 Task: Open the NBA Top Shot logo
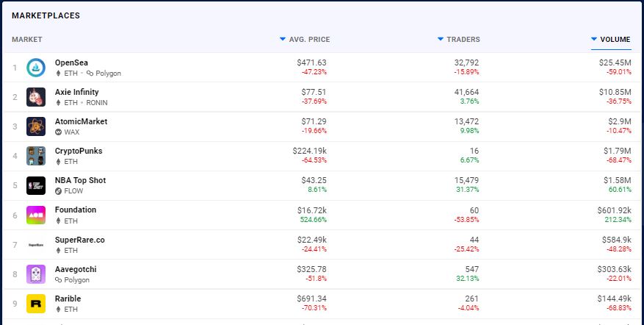click(x=36, y=185)
